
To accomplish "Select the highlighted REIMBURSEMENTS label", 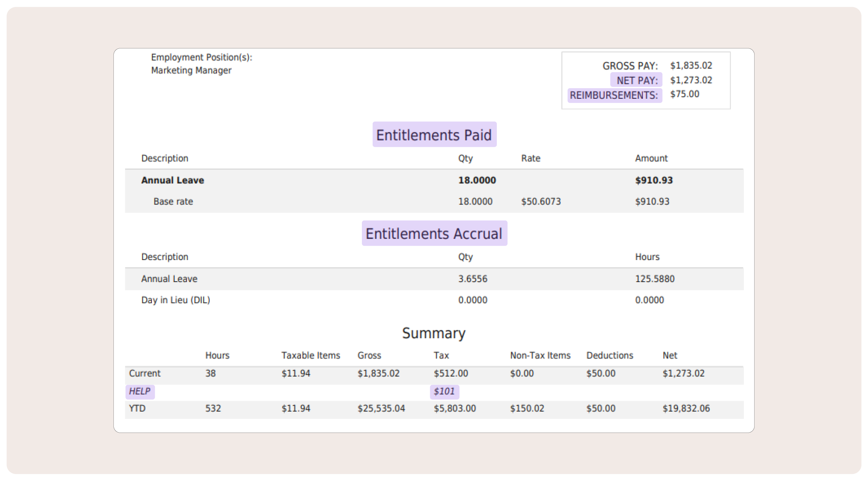I will coord(614,95).
